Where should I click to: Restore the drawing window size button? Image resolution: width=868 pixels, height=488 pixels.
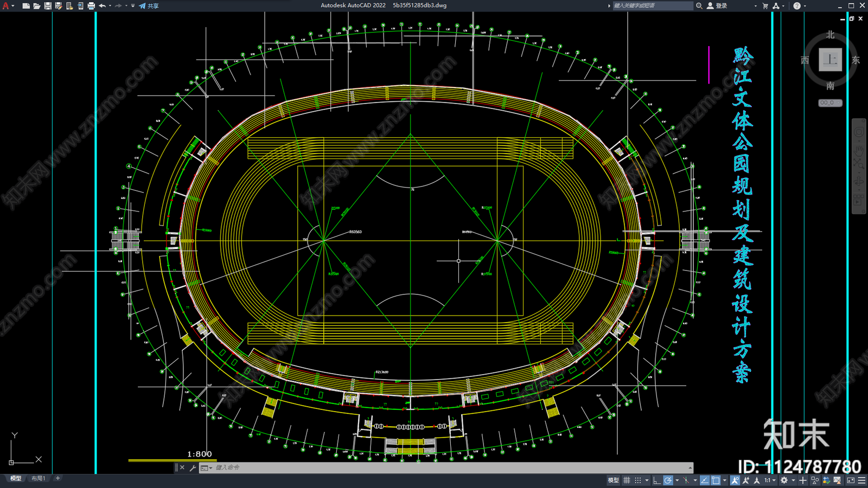pyautogui.click(x=852, y=18)
